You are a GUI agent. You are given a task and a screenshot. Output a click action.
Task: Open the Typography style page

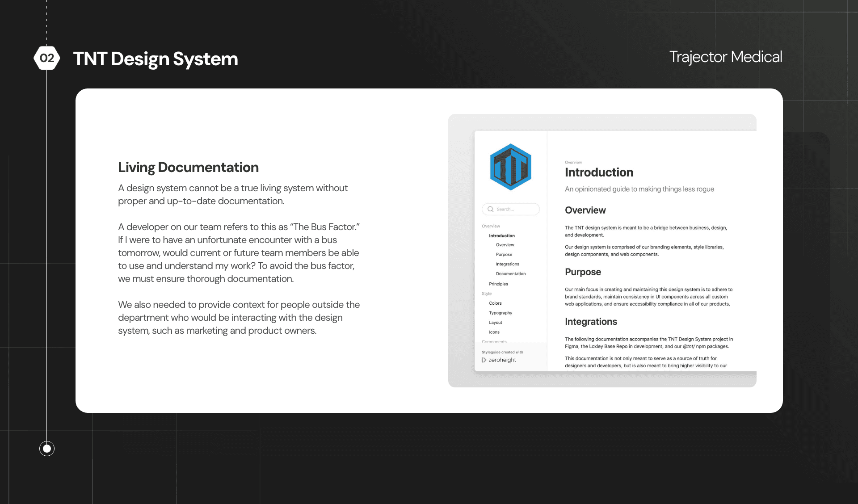click(x=500, y=313)
